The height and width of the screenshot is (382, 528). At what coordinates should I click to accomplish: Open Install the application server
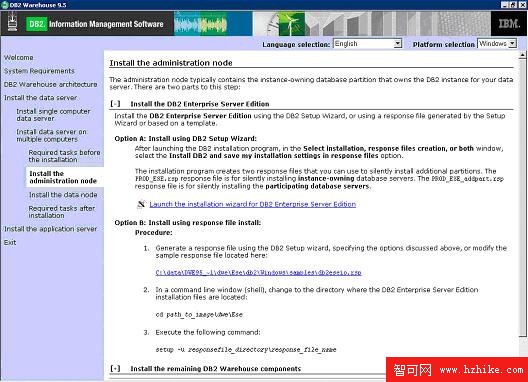[x=51, y=229]
